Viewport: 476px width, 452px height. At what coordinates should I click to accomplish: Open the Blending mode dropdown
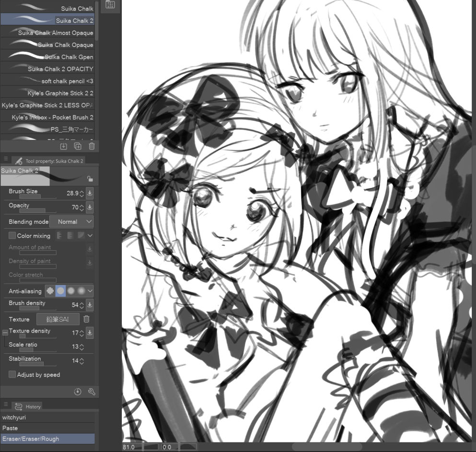click(71, 222)
